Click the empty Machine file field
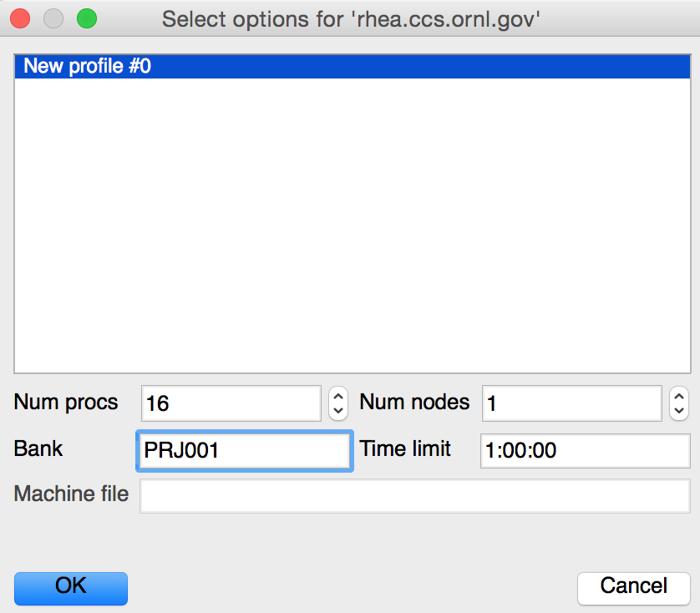The height and width of the screenshot is (613, 700). coord(414,495)
